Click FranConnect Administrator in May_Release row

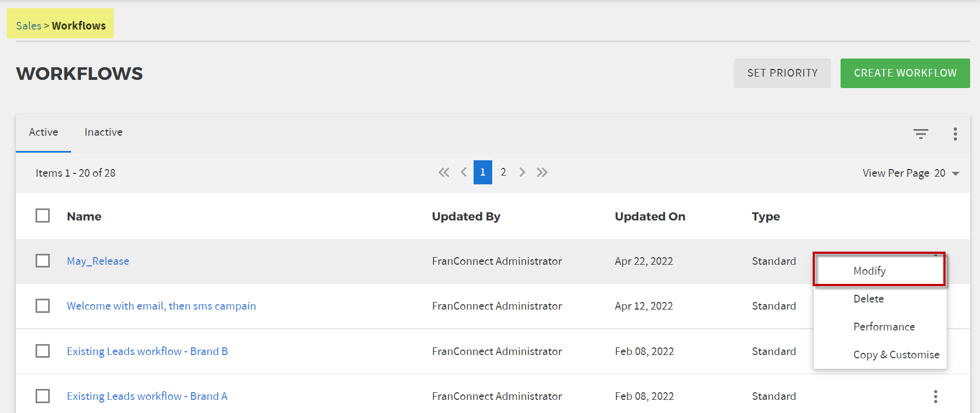coord(497,261)
